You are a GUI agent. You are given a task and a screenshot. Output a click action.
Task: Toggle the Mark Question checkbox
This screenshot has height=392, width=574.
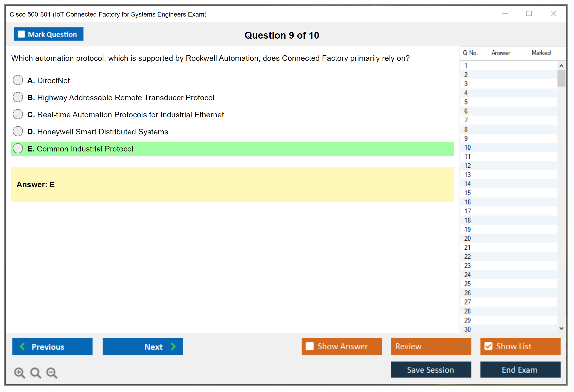coord(21,34)
